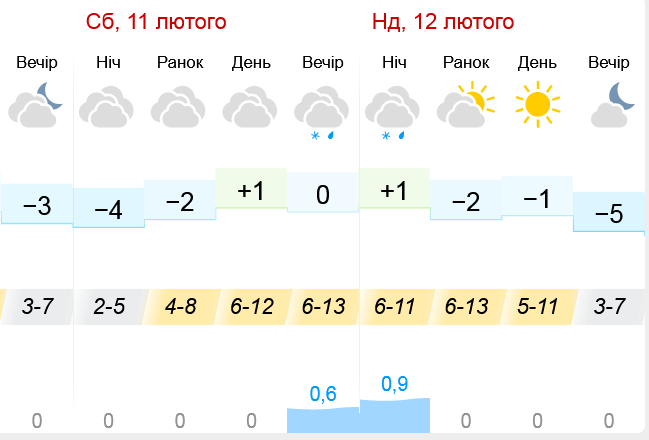This screenshot has height=440, width=649.
Task: Click the +1 temperature cell for Saturday daytime
Action: pos(251,188)
